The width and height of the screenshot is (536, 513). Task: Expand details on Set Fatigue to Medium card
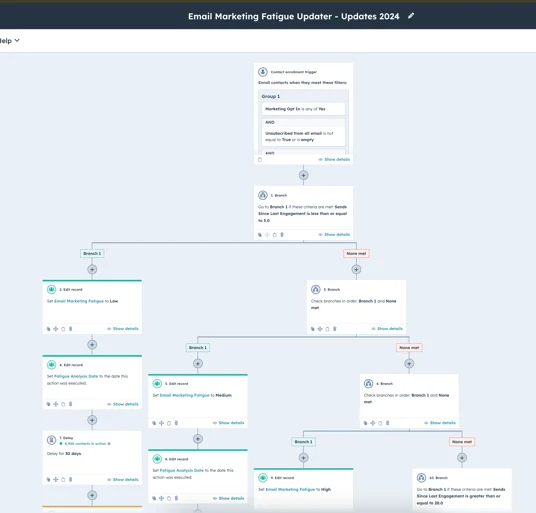(228, 423)
